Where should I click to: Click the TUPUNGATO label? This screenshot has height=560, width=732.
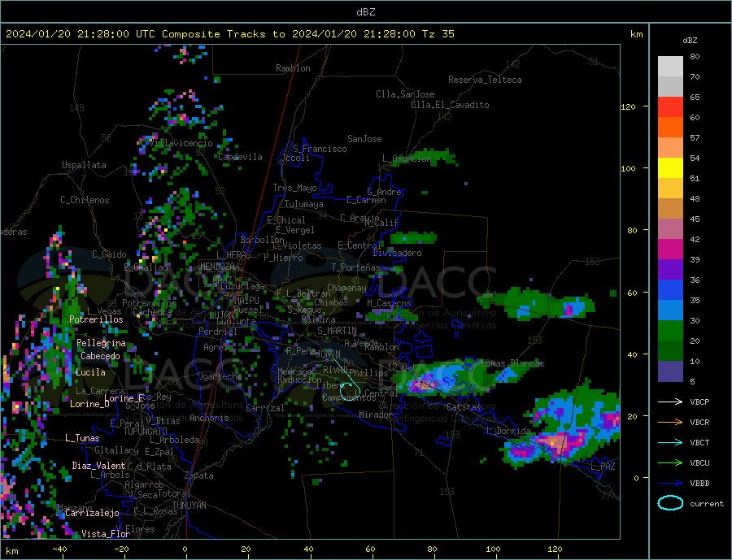click(x=146, y=432)
